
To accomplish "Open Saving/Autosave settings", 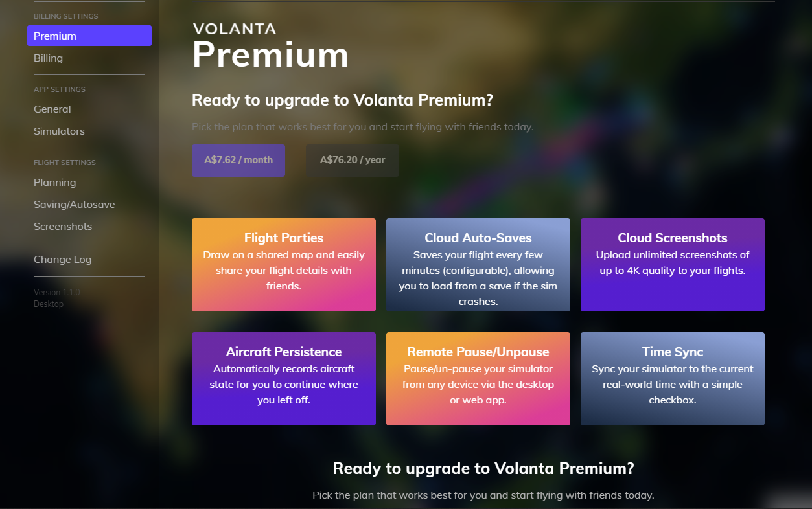I will coord(75,205).
